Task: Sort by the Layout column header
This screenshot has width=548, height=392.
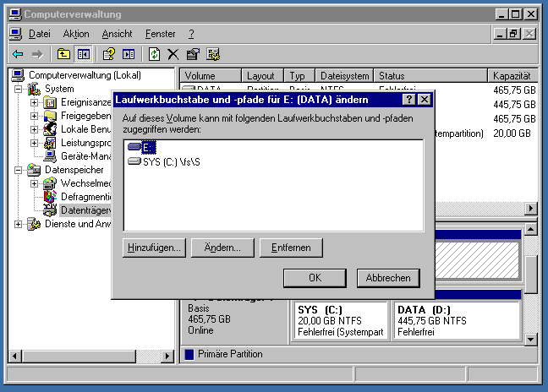Action: [x=262, y=76]
